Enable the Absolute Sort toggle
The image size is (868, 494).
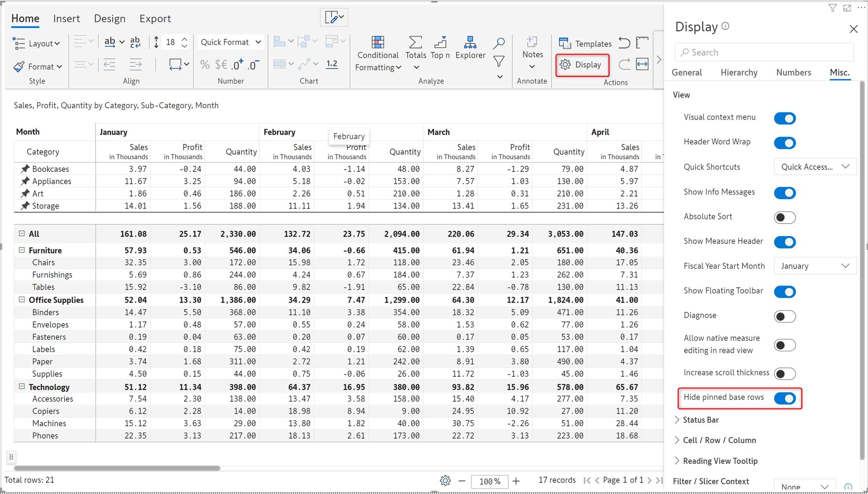785,217
